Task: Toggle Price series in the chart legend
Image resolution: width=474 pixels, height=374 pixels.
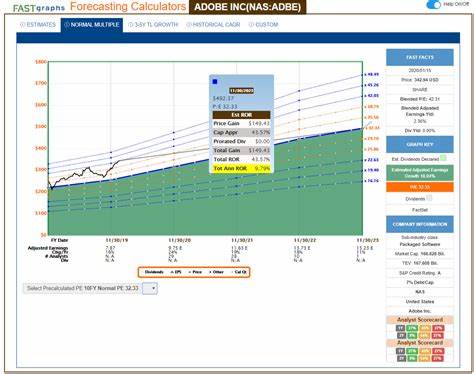Action: [x=195, y=272]
